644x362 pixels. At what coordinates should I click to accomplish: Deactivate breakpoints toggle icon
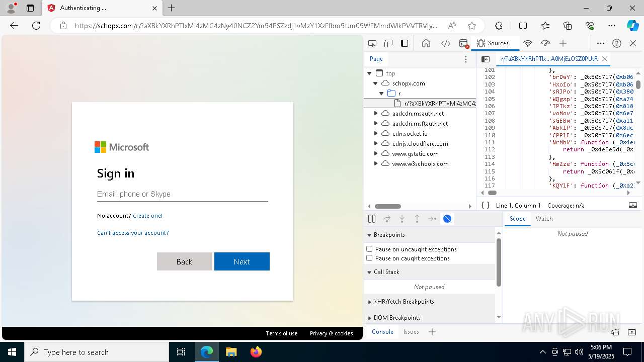coord(447,219)
